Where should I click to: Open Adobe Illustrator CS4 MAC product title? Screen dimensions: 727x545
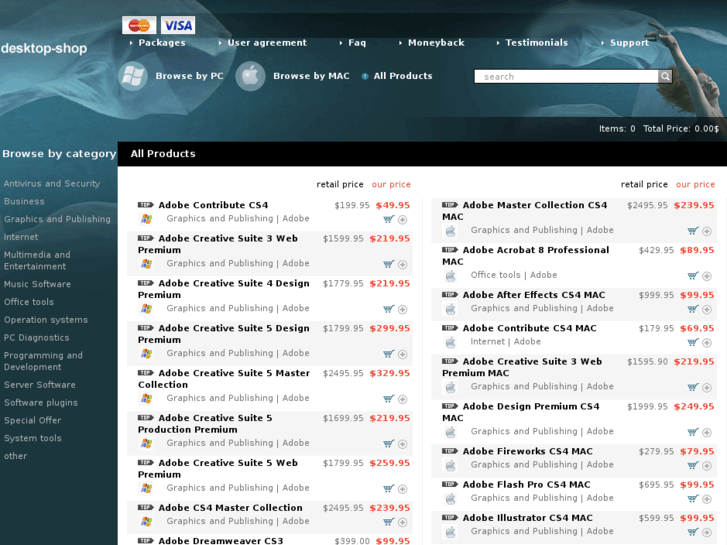(x=528, y=518)
